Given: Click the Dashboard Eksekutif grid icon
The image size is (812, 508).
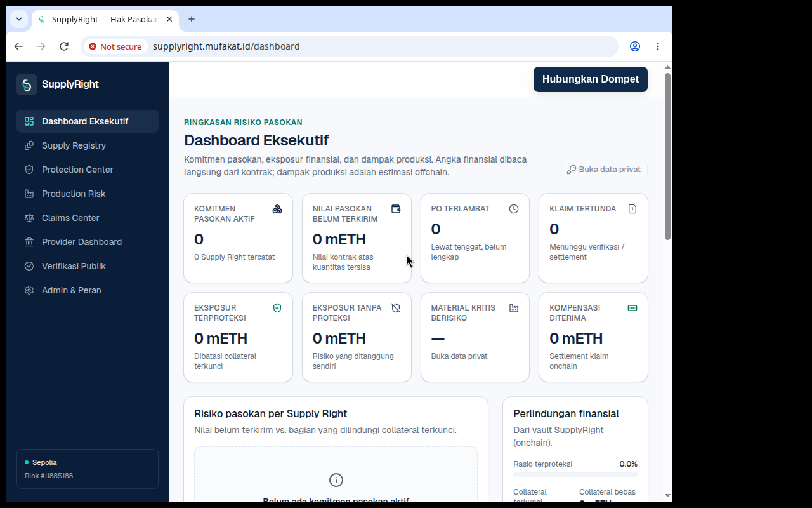Looking at the screenshot, I should [29, 121].
